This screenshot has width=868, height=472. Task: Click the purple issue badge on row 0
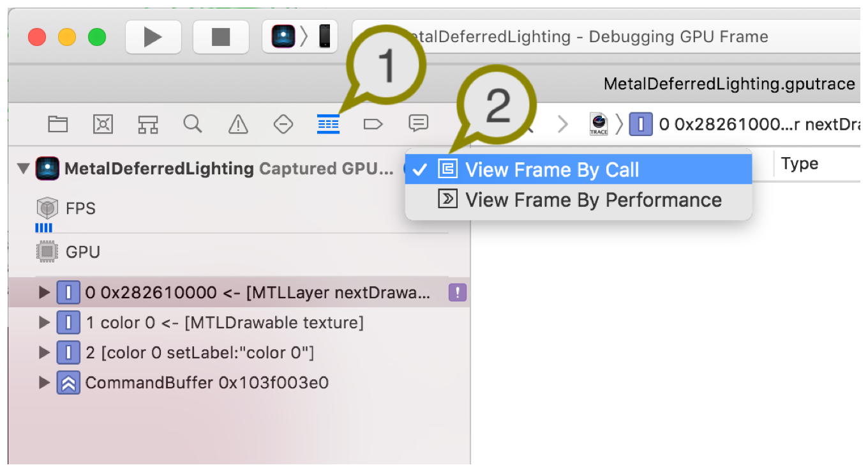458,293
